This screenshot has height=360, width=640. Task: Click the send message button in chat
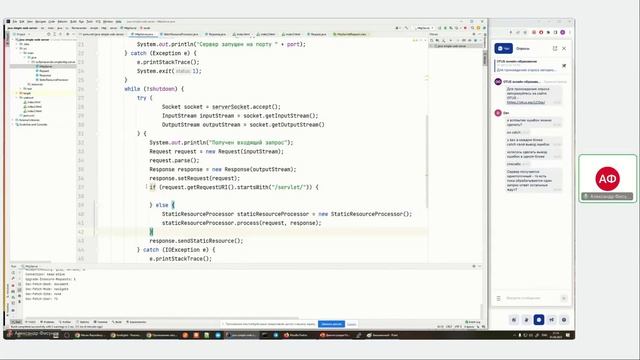[564, 298]
